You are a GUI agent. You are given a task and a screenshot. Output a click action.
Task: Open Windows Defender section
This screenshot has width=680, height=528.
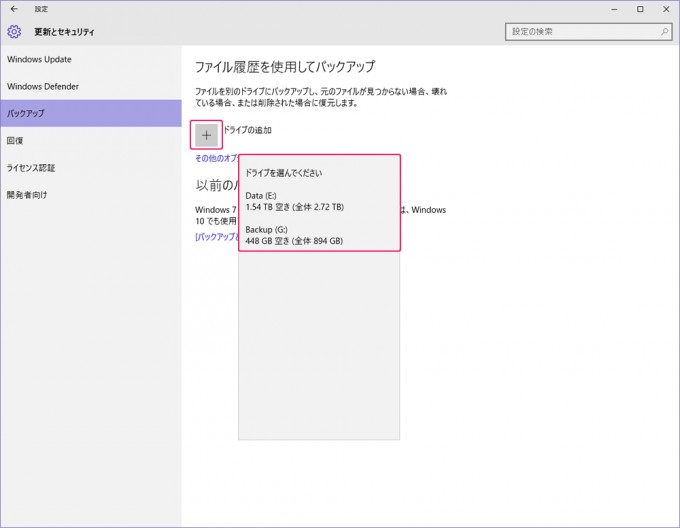point(91,86)
